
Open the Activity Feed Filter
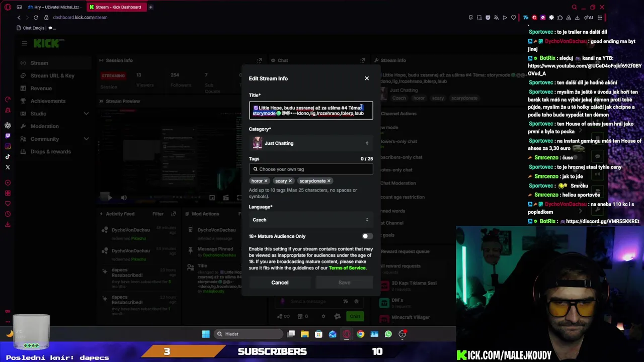(x=158, y=214)
